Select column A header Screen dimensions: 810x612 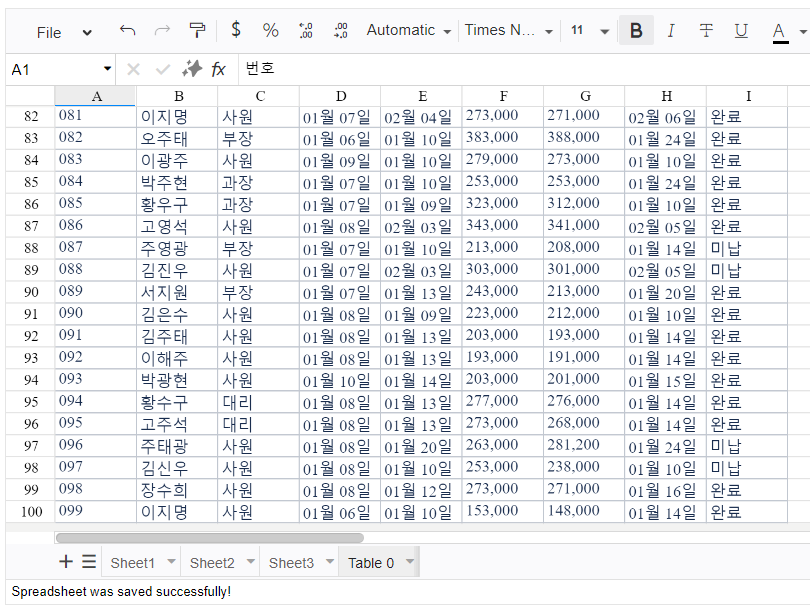[x=95, y=96]
